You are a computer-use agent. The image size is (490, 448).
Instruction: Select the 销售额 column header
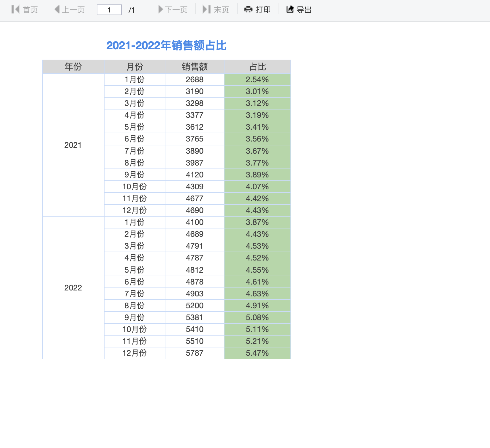[195, 67]
